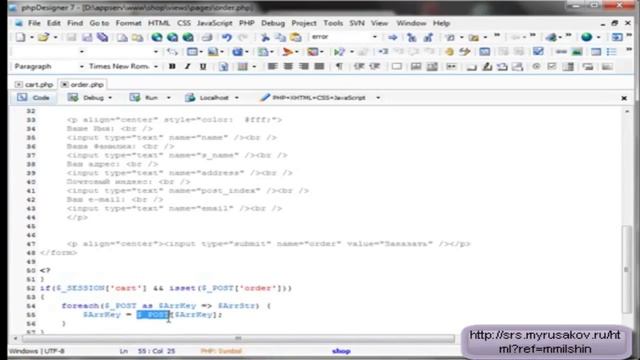Open the Tools menu
640x360 pixels.
click(333, 23)
